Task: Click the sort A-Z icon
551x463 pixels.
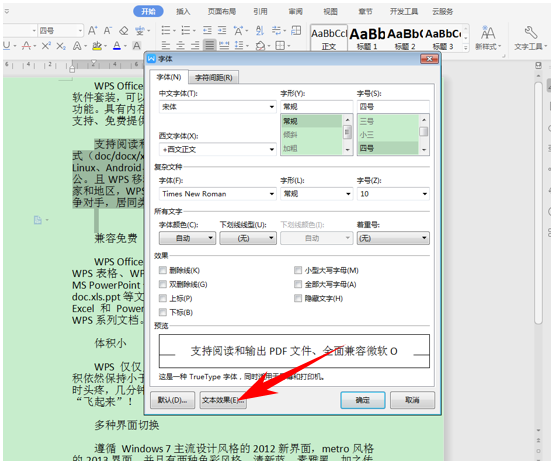Action: pos(260,31)
